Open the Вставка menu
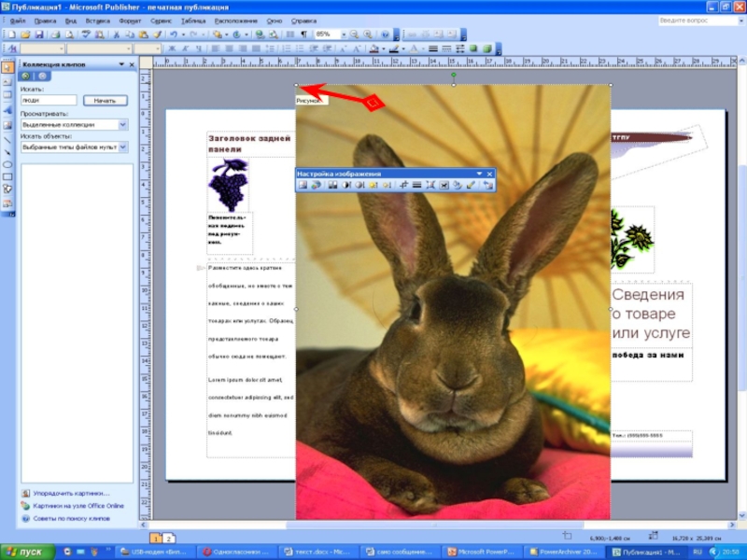 click(x=97, y=20)
